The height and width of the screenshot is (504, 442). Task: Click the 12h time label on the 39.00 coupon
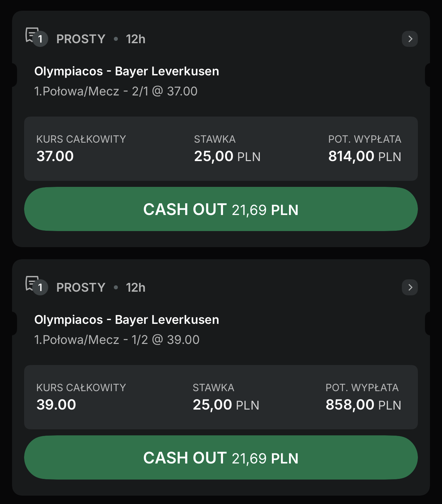point(136,288)
